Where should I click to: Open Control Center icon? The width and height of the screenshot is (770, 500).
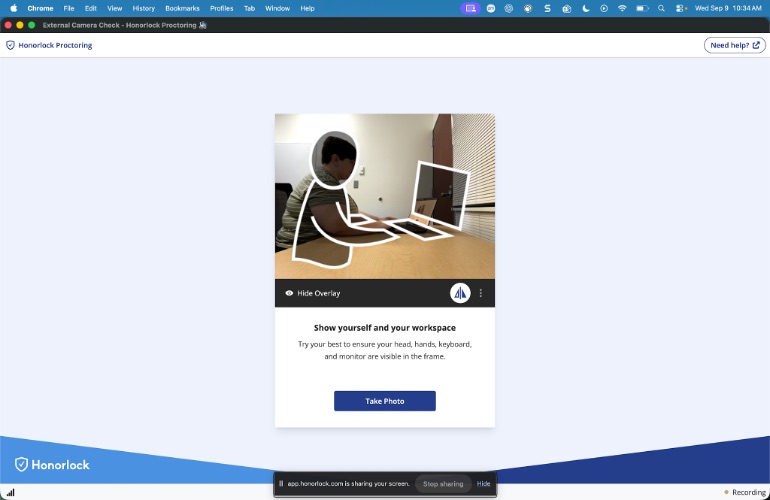point(681,8)
